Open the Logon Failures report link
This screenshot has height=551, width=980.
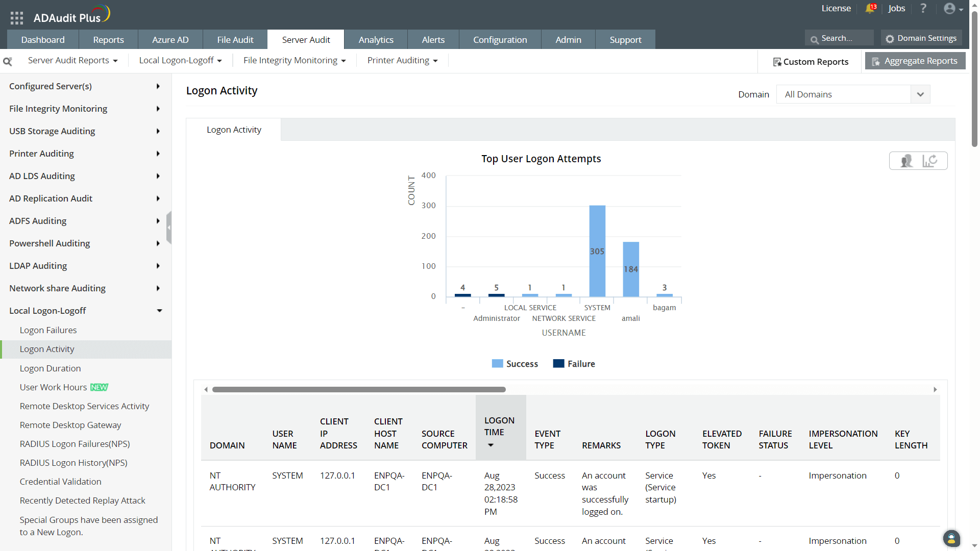[48, 330]
